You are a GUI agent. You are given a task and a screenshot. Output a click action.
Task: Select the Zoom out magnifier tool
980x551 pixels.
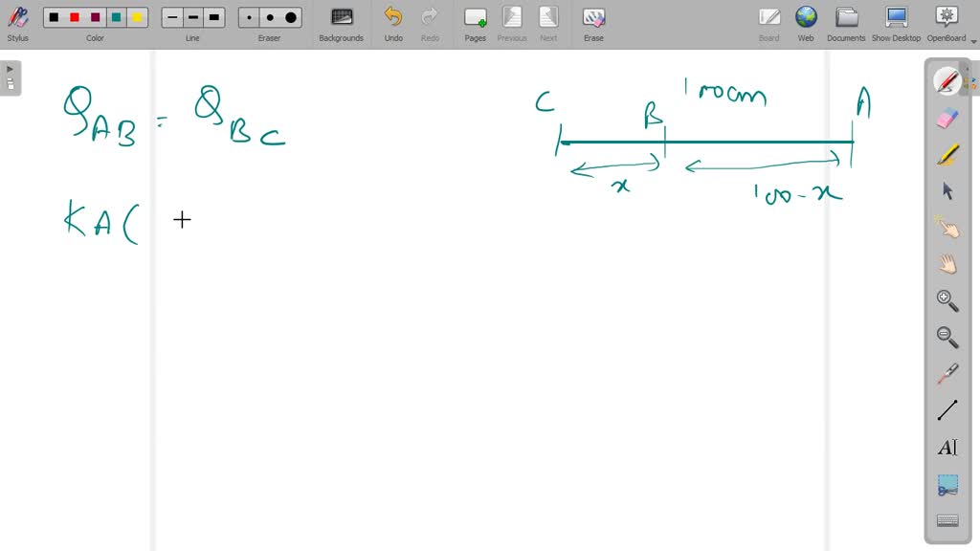(x=947, y=337)
